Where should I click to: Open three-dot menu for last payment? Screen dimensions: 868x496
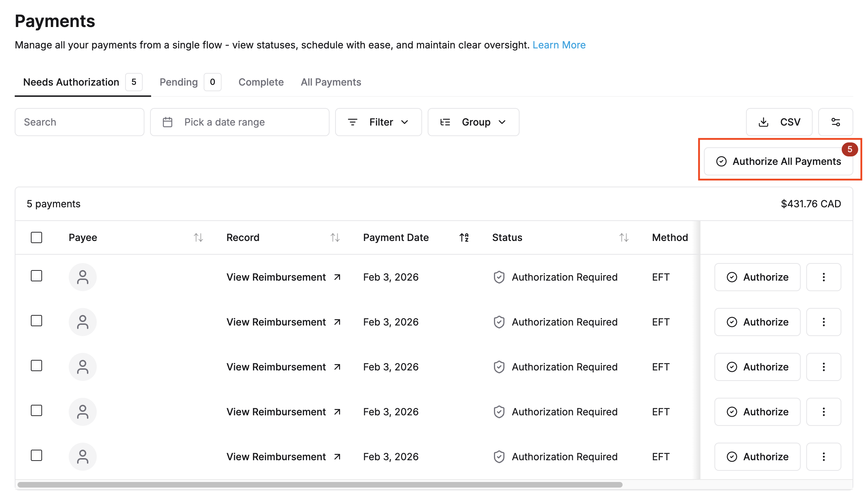[x=823, y=457]
